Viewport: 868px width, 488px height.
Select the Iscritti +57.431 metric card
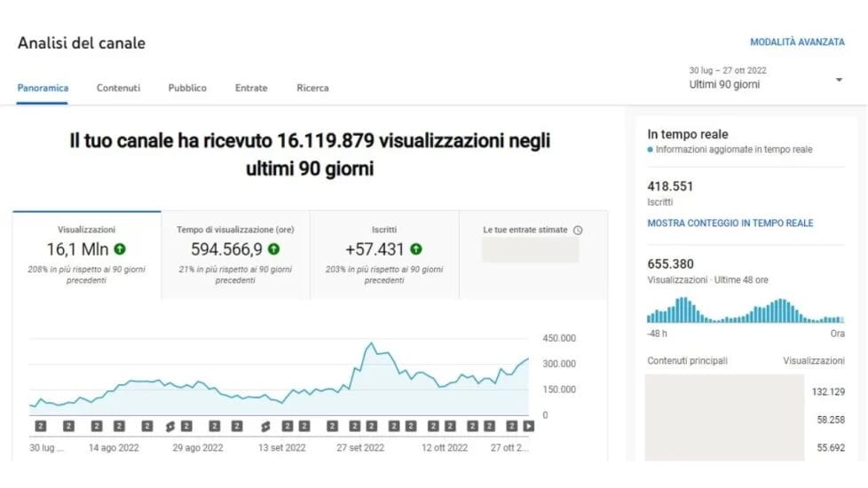(x=384, y=255)
